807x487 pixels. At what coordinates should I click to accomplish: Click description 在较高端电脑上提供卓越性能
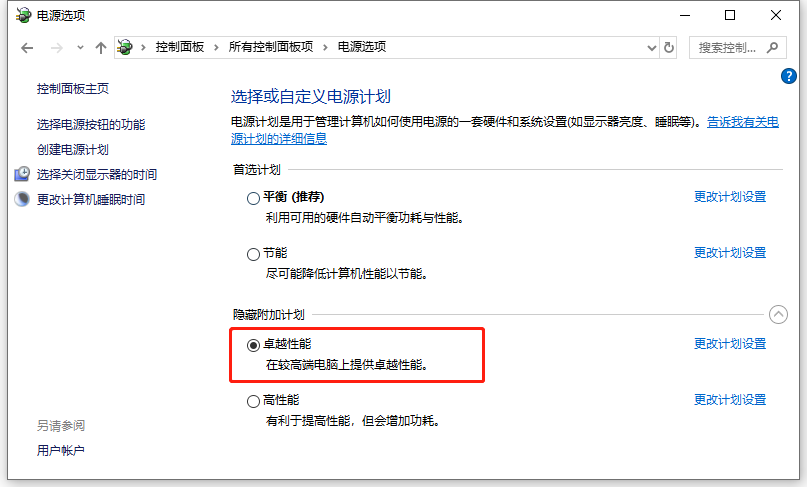tap(347, 365)
